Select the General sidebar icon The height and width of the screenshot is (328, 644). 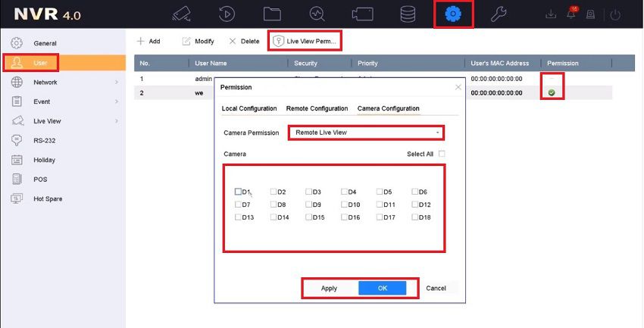17,43
